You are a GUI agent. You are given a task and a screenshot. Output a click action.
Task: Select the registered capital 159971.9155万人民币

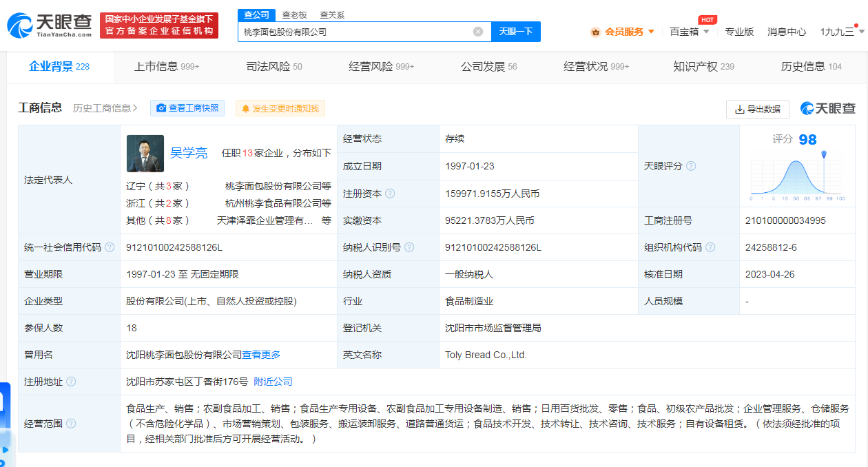pos(493,194)
